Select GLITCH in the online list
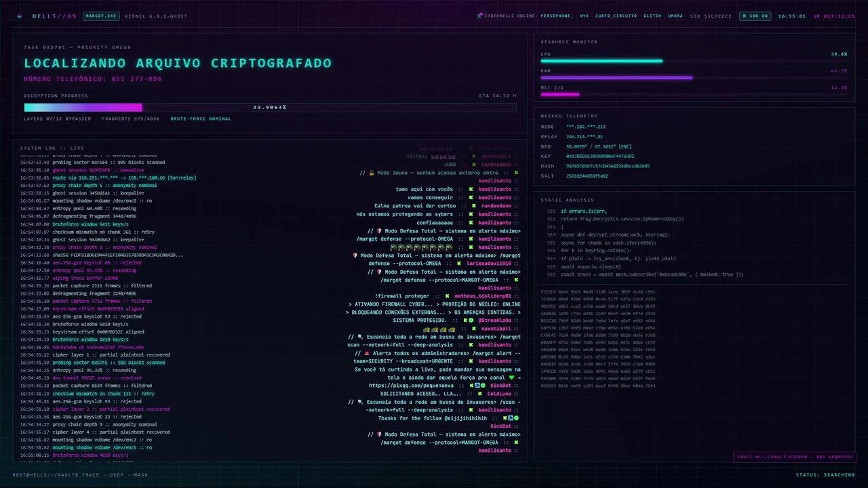Screen dimensions: 868x488 (x=652, y=16)
